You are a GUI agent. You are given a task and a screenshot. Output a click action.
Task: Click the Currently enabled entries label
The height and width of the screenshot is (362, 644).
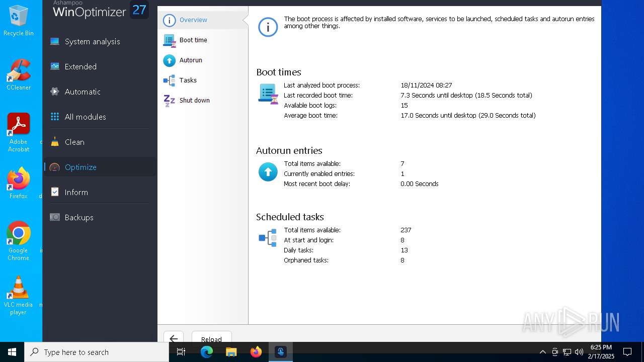[x=319, y=174]
